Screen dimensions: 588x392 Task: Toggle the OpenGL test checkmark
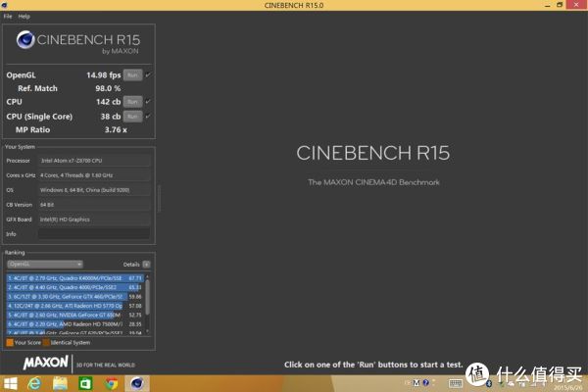(148, 75)
